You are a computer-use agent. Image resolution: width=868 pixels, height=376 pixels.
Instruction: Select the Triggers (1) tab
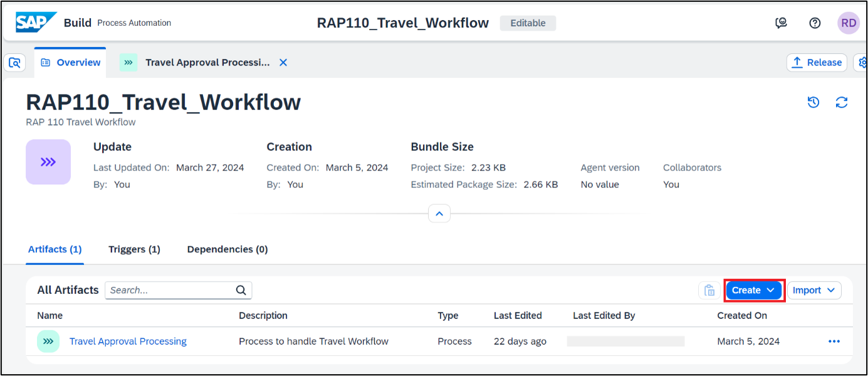[x=134, y=249]
